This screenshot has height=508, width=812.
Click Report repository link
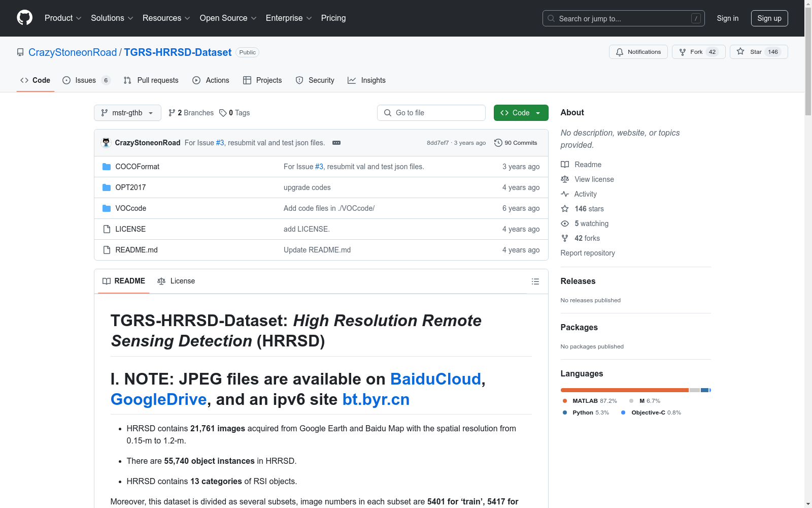(x=588, y=253)
